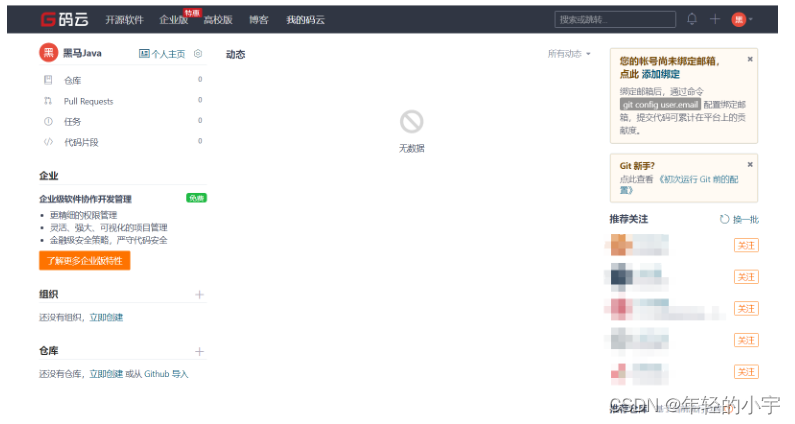
Task: Open 开源软件 menu
Action: 124,20
